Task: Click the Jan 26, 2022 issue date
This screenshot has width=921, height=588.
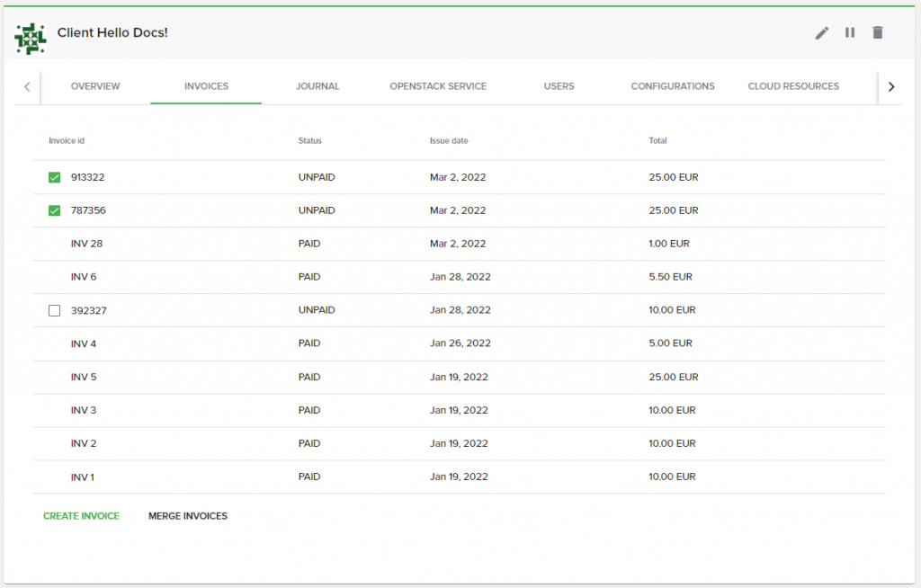Action: [x=460, y=343]
